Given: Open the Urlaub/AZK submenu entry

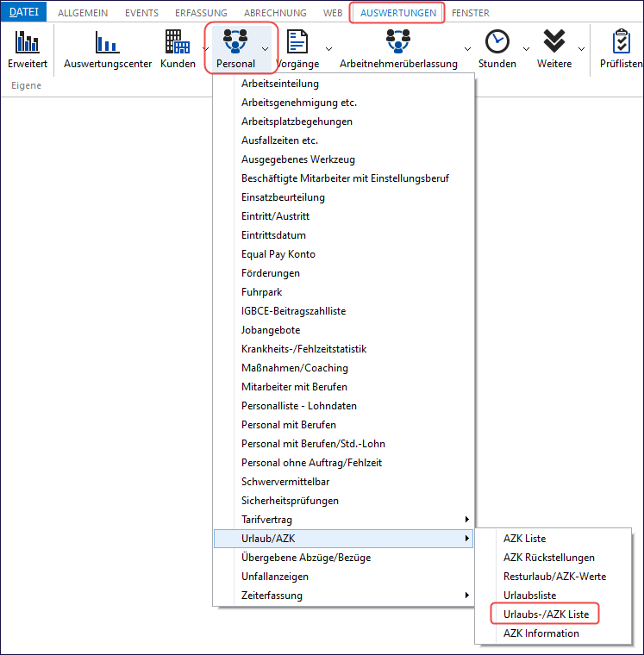Looking at the screenshot, I should pyautogui.click(x=343, y=539).
